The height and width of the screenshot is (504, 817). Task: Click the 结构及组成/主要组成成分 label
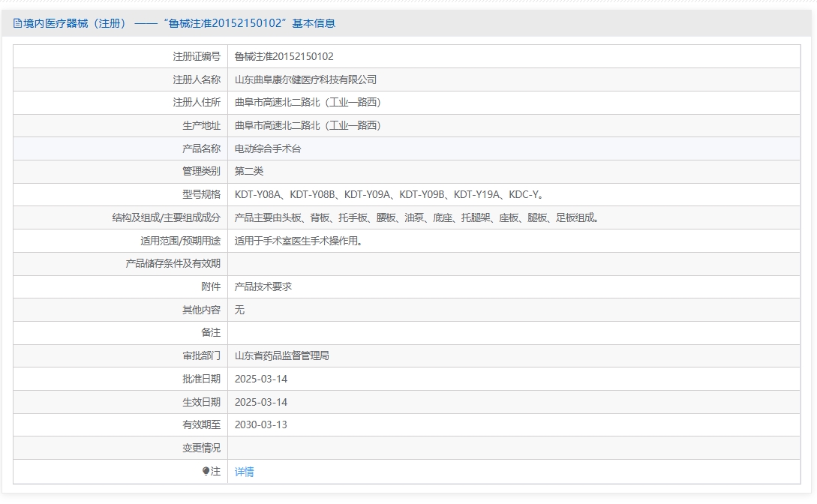(x=167, y=217)
